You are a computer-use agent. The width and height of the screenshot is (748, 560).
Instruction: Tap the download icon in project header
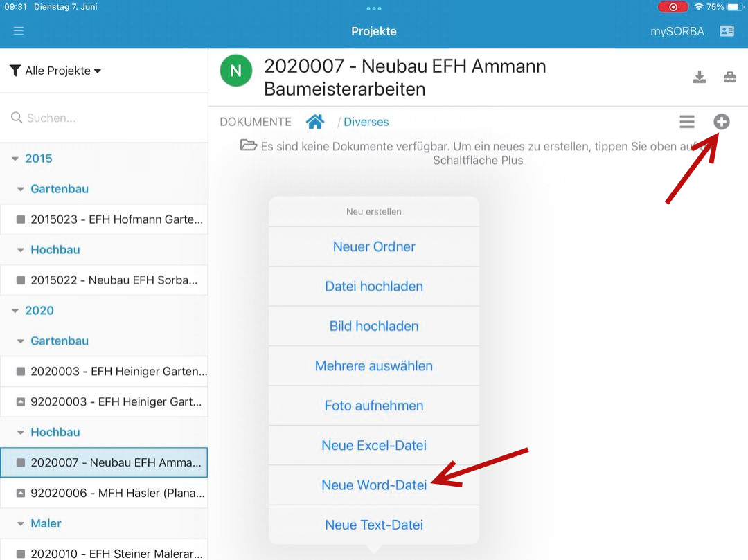[700, 77]
